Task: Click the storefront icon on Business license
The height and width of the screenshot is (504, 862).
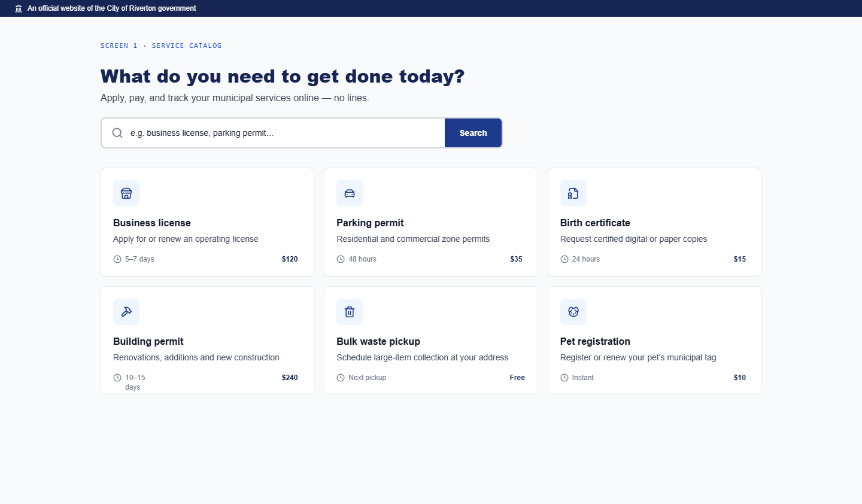Action: 126,193
